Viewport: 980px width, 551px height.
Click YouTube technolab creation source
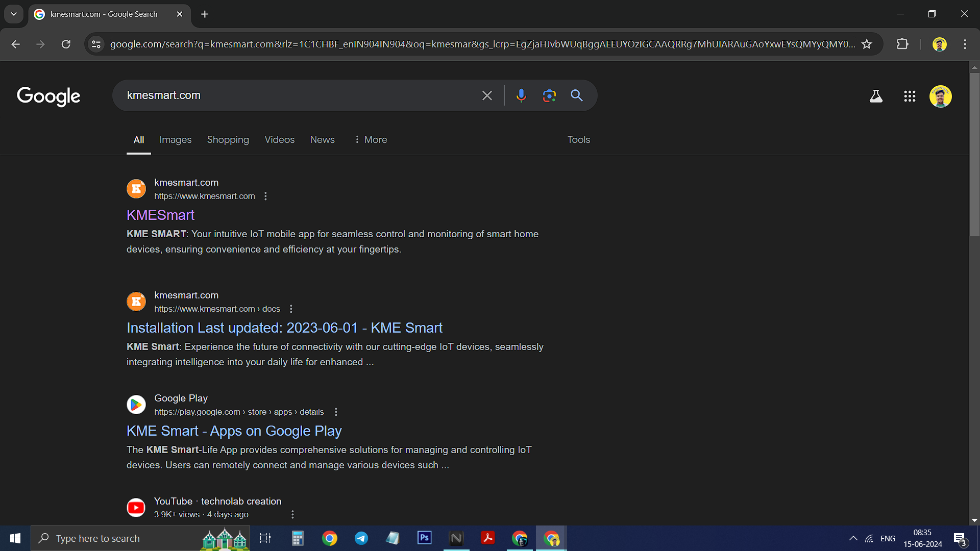click(x=218, y=502)
